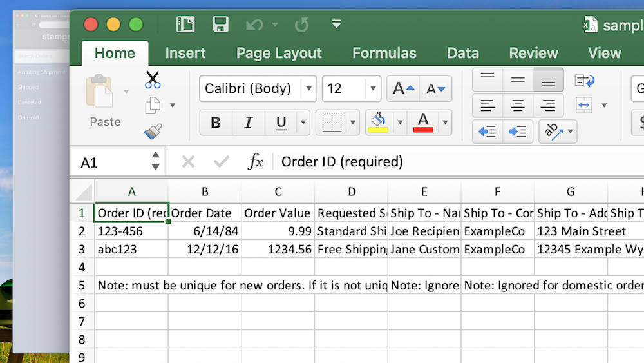Viewport: 644px width, 363px height.
Task: Click On Hold in background Stamps window
Action: (28, 117)
